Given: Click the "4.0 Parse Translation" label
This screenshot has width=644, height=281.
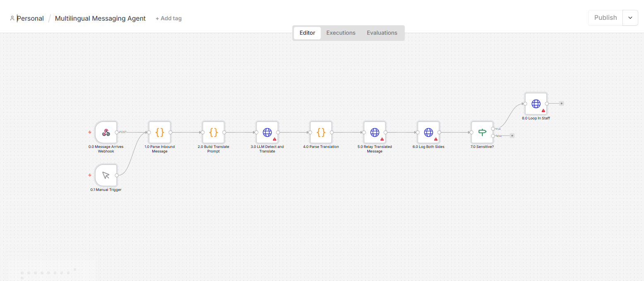Looking at the screenshot, I should 321,147.
